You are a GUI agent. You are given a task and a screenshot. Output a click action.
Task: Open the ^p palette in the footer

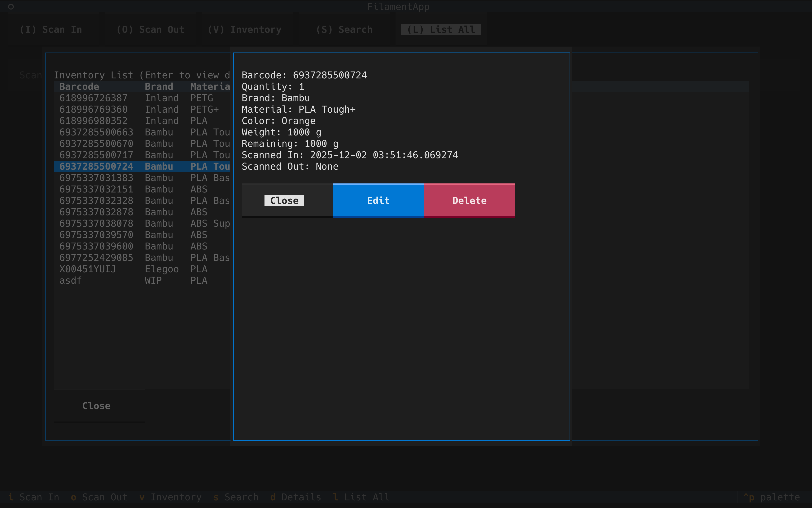772,497
